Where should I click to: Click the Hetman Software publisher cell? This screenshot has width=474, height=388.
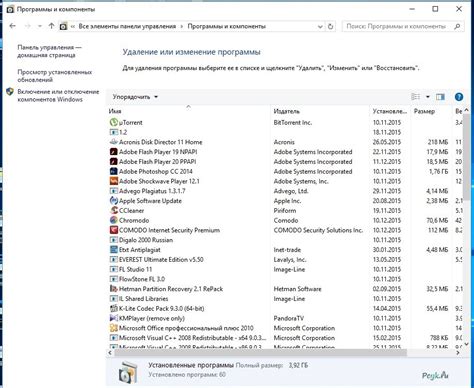[297, 289]
